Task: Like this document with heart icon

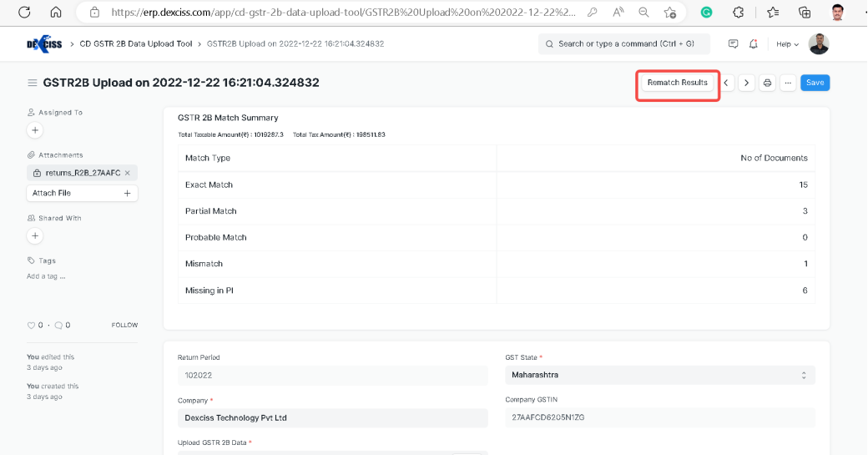Action: tap(31, 325)
